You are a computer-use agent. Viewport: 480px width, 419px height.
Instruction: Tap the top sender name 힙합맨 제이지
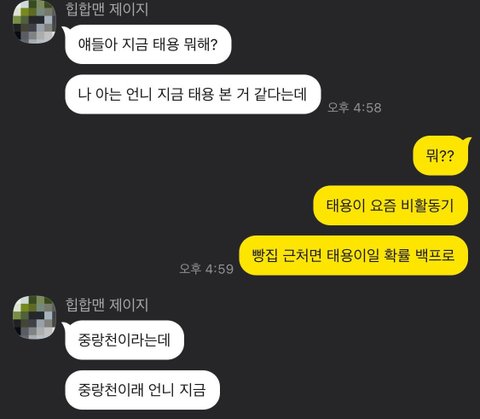click(107, 8)
